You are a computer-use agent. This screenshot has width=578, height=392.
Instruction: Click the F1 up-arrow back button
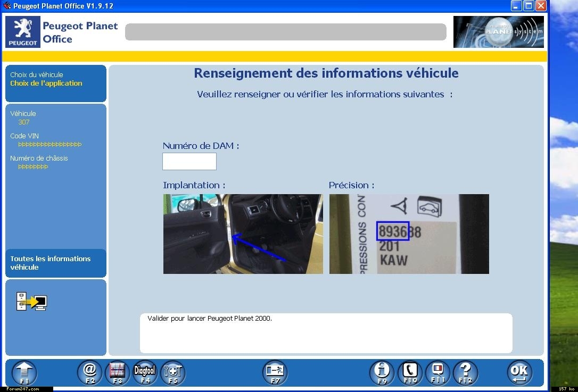(24, 373)
